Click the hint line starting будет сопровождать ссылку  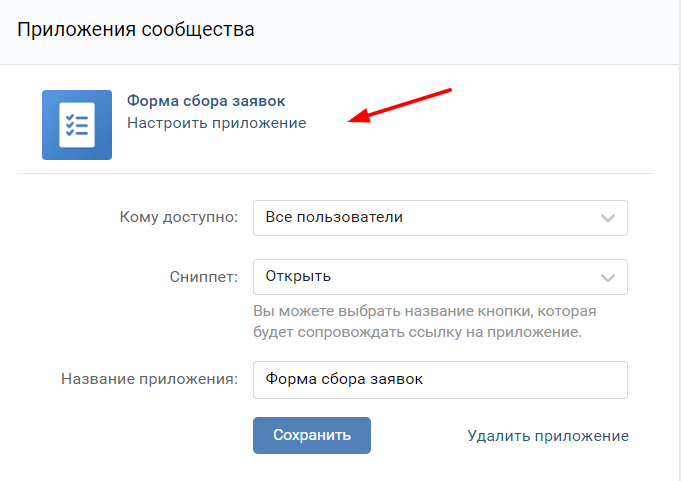click(x=416, y=331)
